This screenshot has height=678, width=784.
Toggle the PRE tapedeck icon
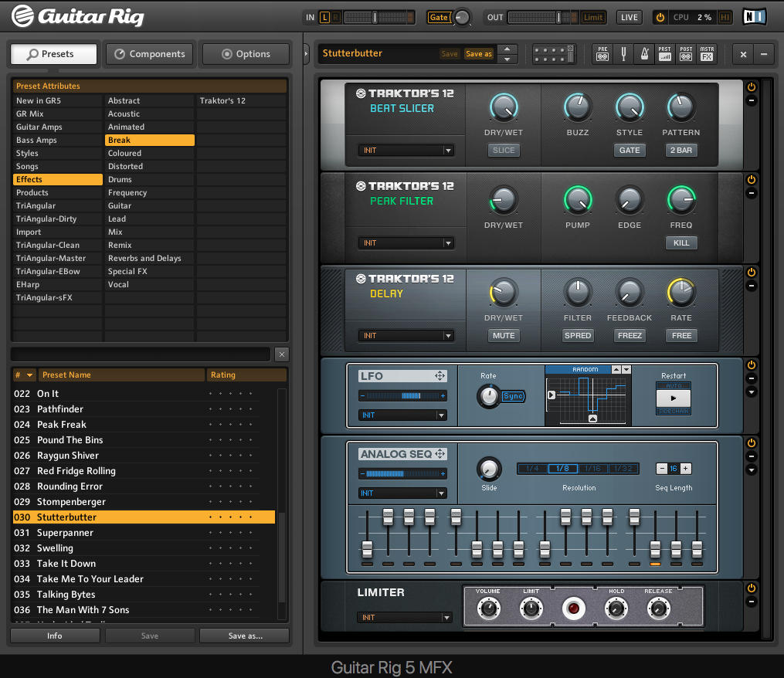point(602,53)
